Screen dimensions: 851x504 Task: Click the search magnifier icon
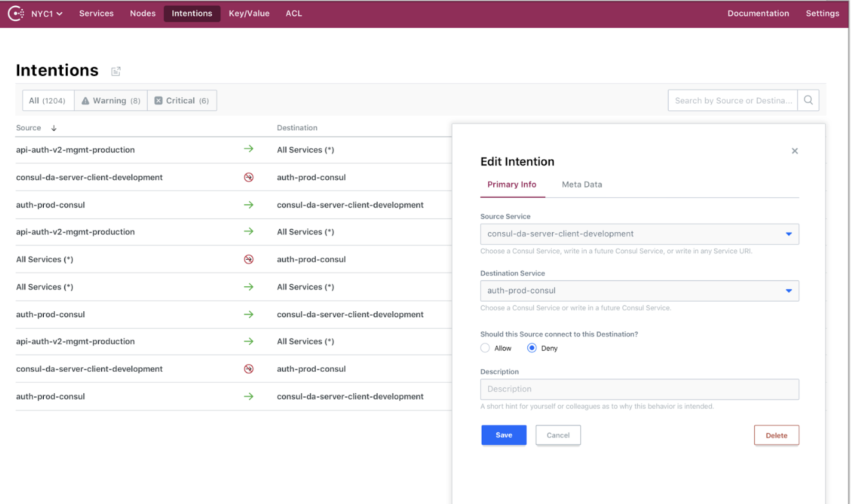tap(808, 101)
